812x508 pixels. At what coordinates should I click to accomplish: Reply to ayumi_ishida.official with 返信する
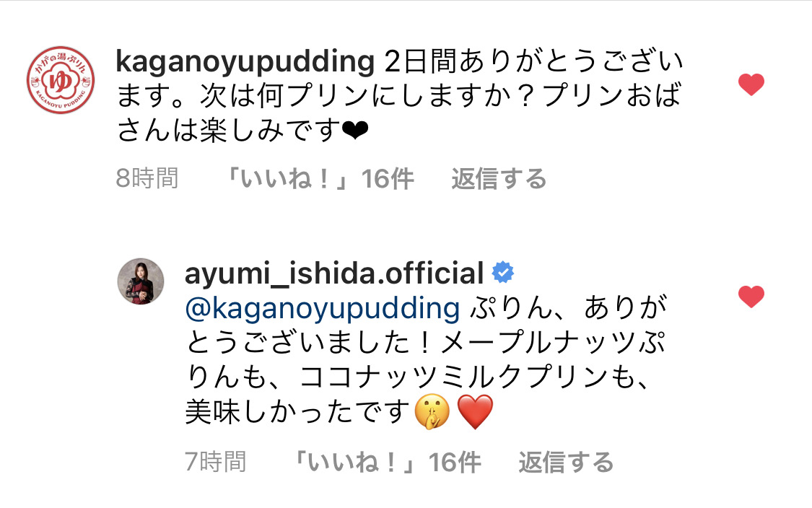[x=566, y=462]
